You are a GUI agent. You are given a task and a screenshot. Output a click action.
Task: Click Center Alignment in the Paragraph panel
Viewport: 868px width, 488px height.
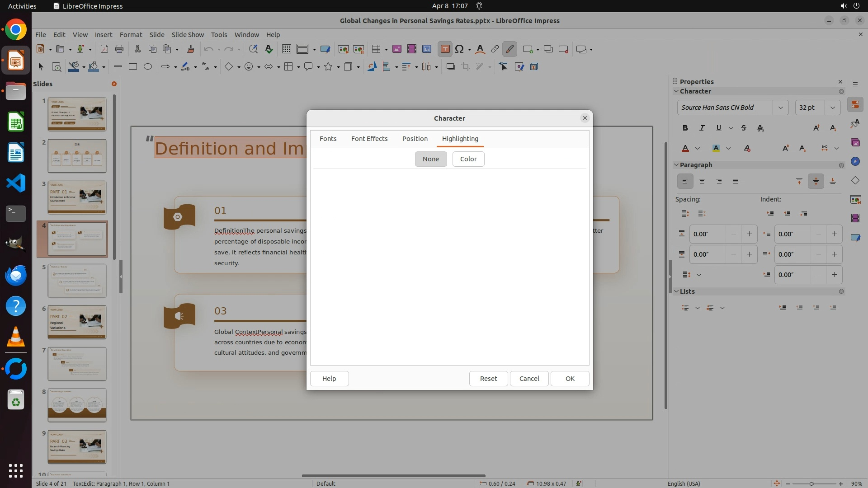[702, 181]
